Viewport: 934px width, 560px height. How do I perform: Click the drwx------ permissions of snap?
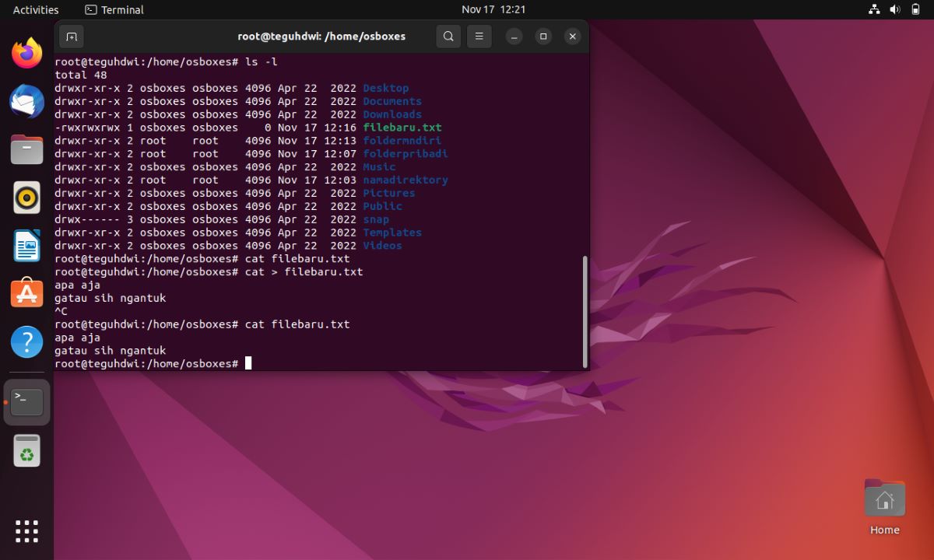[87, 219]
